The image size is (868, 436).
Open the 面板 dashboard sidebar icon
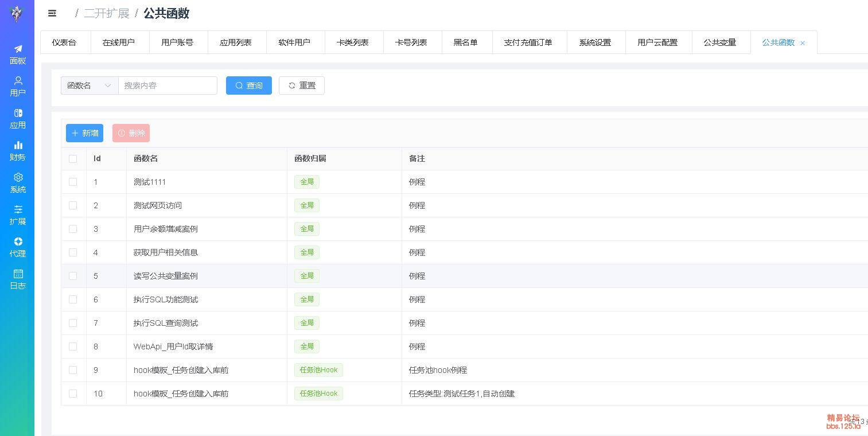tap(18, 54)
